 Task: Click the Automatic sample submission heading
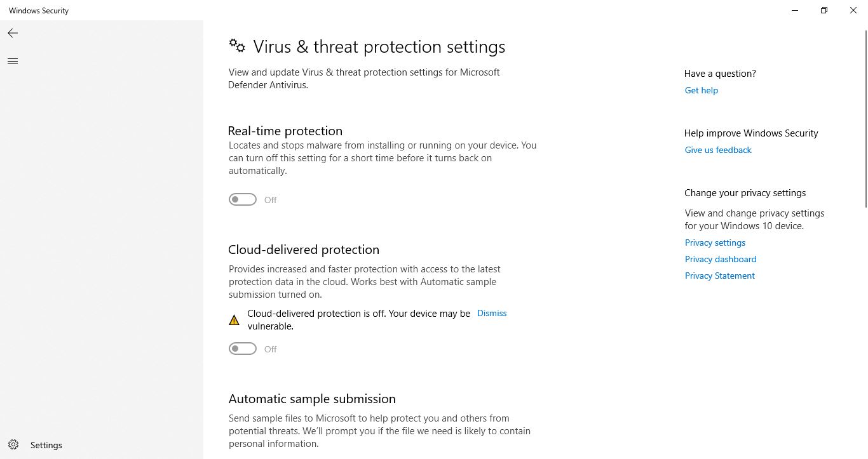point(312,399)
